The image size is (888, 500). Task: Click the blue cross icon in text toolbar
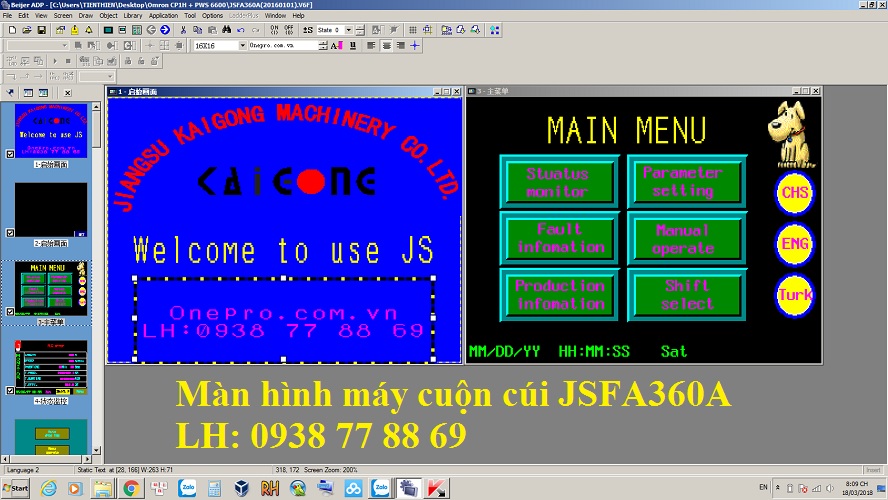[x=415, y=46]
